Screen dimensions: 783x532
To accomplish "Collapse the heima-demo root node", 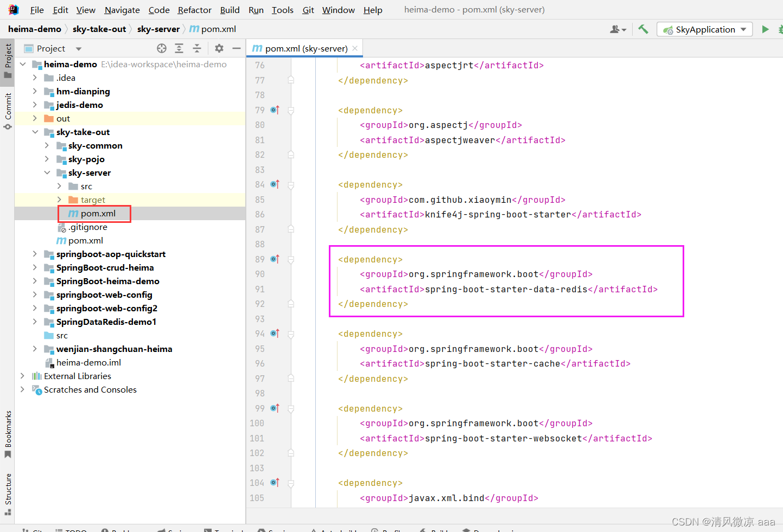I will pos(23,64).
